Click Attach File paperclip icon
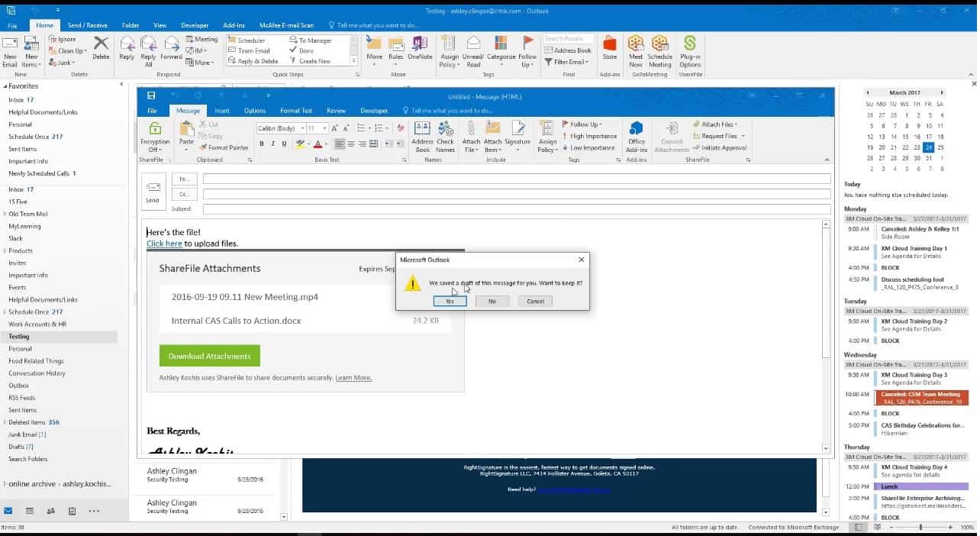Image resolution: width=980 pixels, height=536 pixels. tap(471, 136)
